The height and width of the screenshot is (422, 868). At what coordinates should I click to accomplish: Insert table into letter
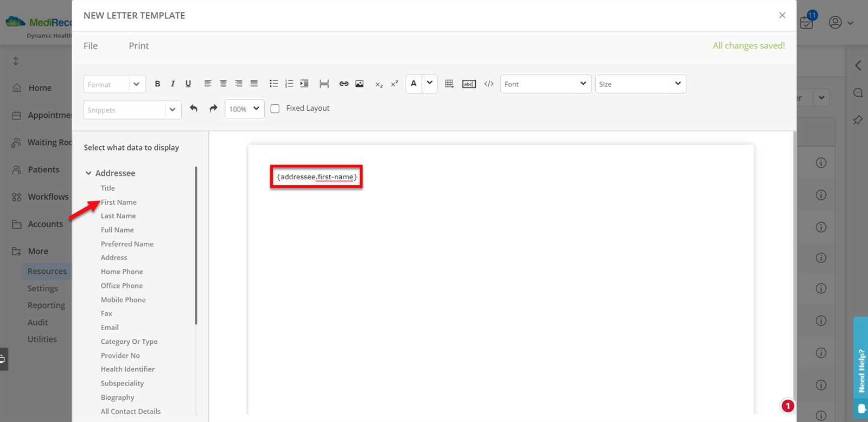click(449, 84)
